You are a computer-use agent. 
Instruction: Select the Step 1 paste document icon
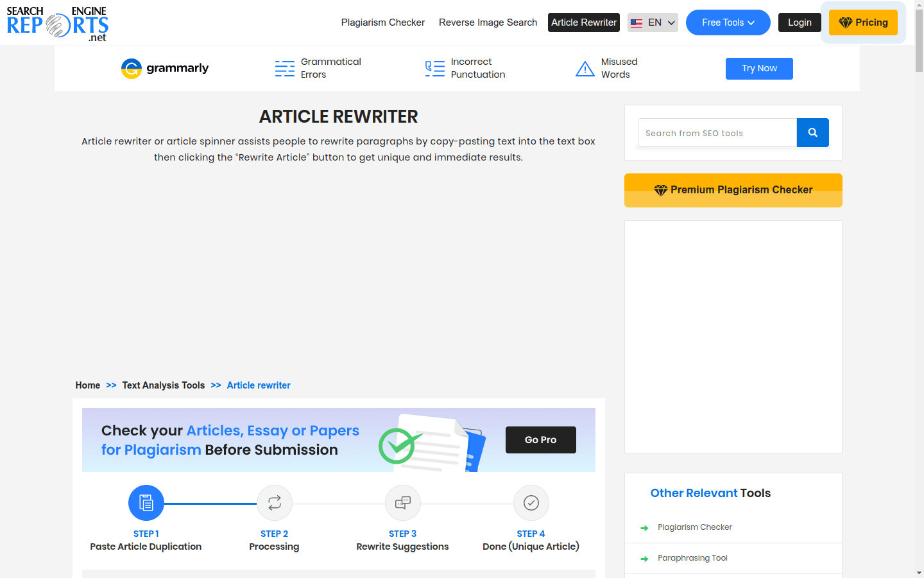[x=146, y=503]
